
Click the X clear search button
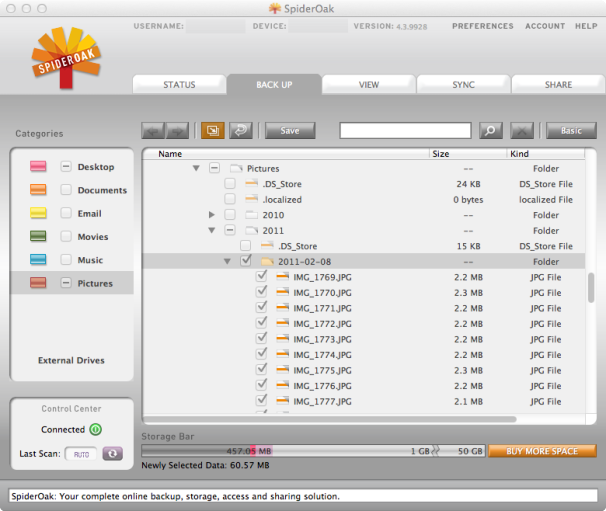click(x=522, y=131)
